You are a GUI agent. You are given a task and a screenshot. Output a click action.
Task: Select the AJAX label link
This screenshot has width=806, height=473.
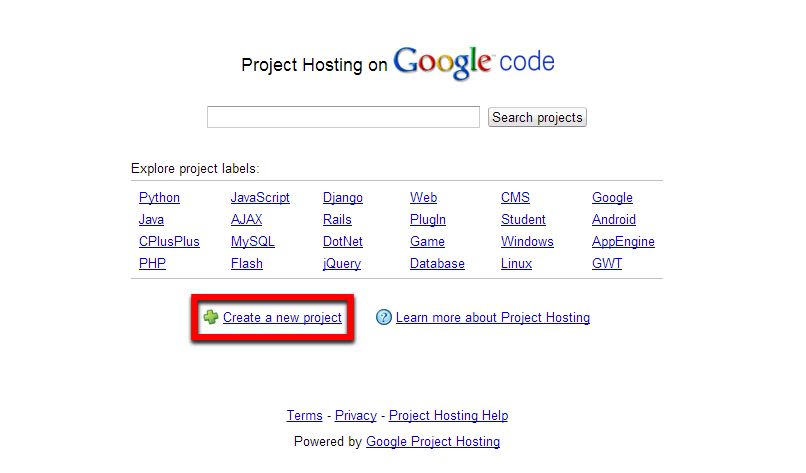point(246,220)
